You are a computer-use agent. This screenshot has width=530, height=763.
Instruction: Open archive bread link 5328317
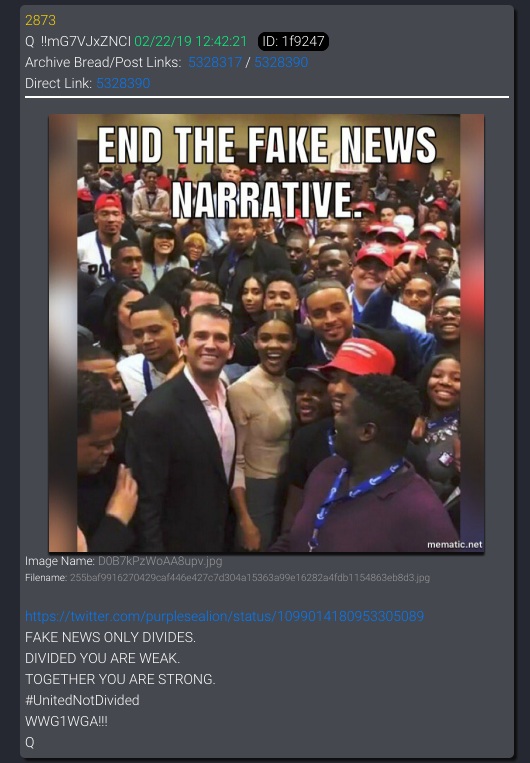click(x=215, y=62)
